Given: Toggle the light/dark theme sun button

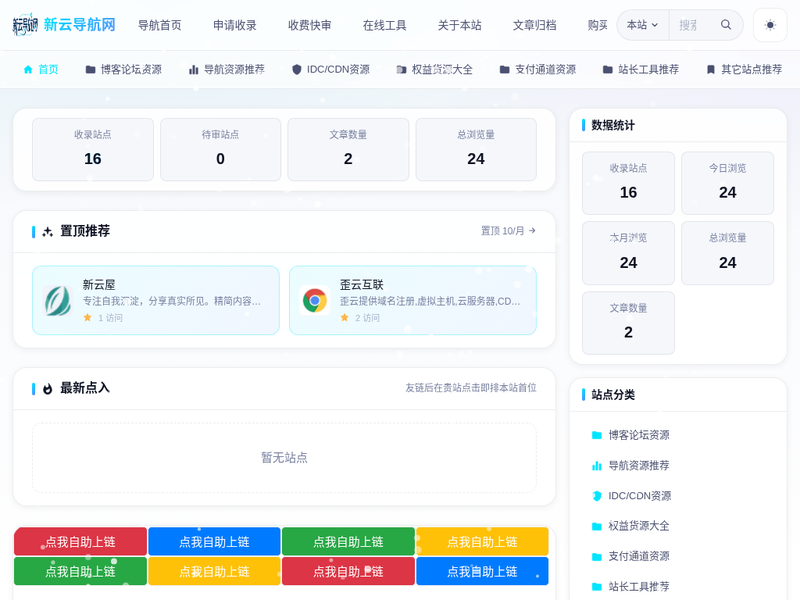Looking at the screenshot, I should (770, 24).
